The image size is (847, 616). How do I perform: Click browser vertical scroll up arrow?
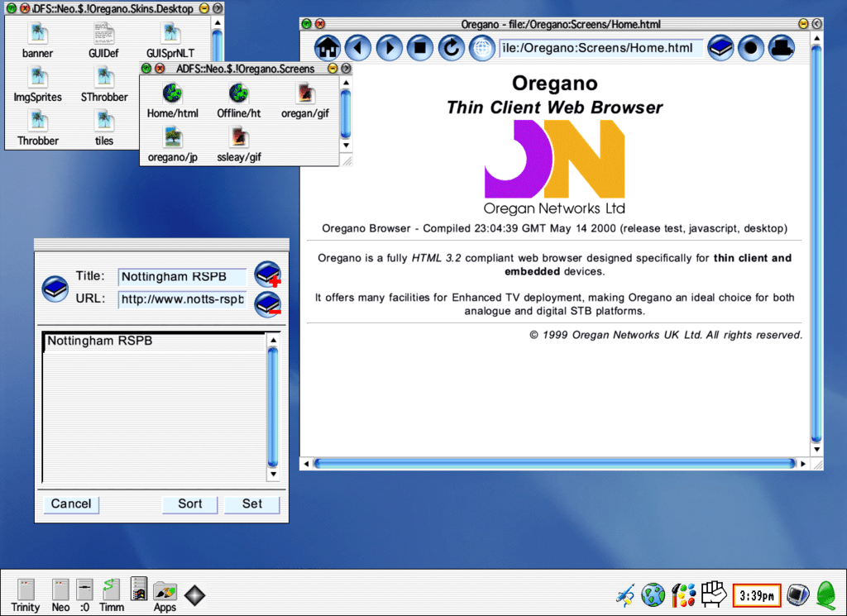click(x=816, y=38)
